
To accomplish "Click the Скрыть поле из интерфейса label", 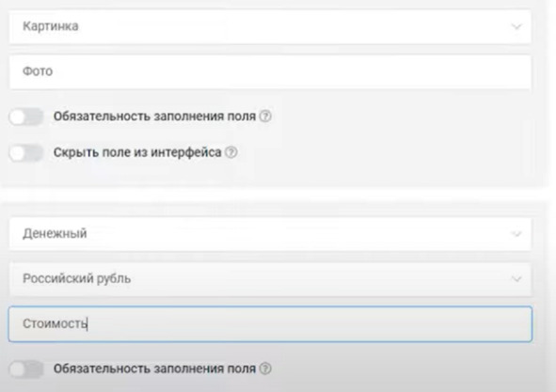I will click(137, 152).
